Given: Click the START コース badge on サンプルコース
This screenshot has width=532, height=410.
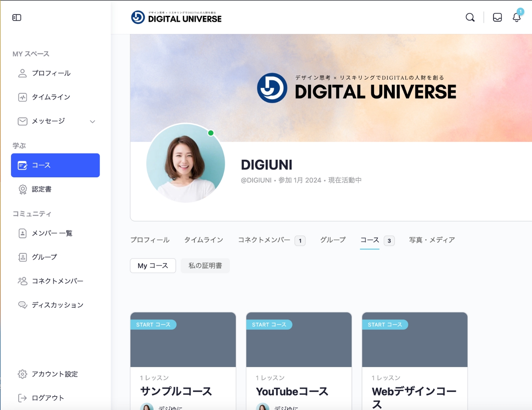Looking at the screenshot, I should point(153,325).
